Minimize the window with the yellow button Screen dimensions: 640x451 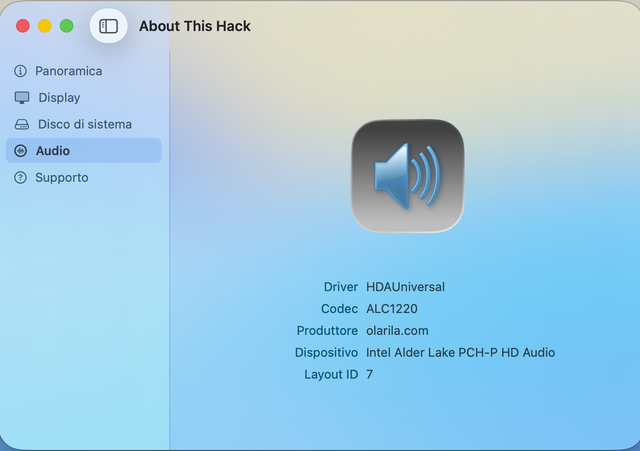45,26
